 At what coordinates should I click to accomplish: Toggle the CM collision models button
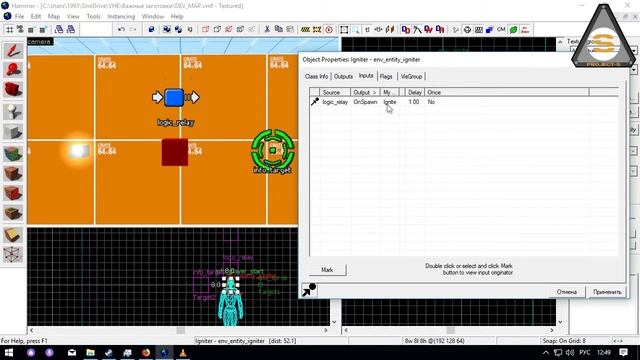click(x=501, y=29)
